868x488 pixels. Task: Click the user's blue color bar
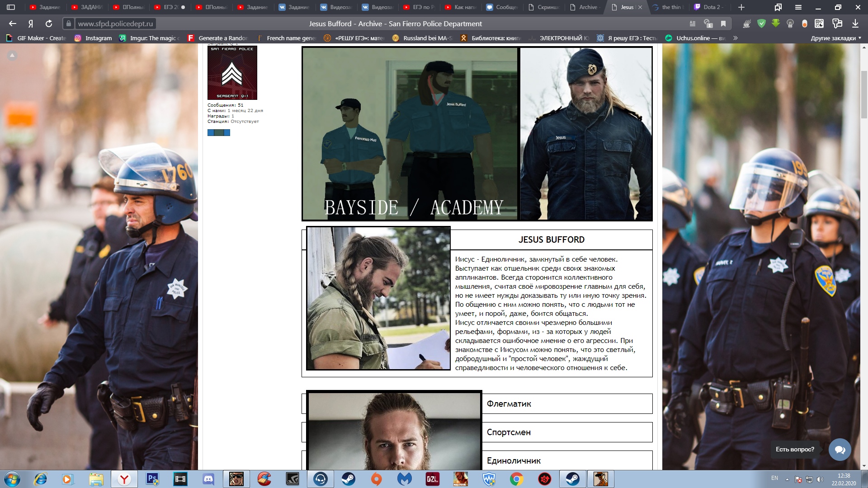point(219,132)
